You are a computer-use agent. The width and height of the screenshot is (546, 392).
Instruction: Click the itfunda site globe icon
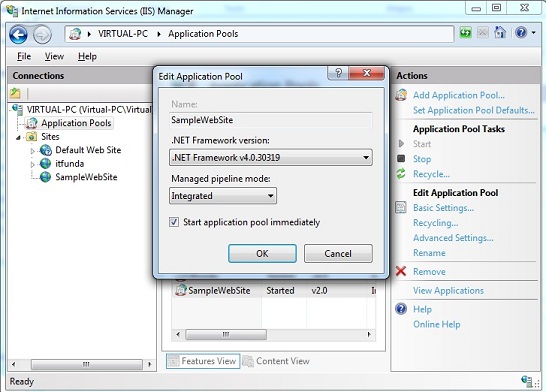coord(45,163)
